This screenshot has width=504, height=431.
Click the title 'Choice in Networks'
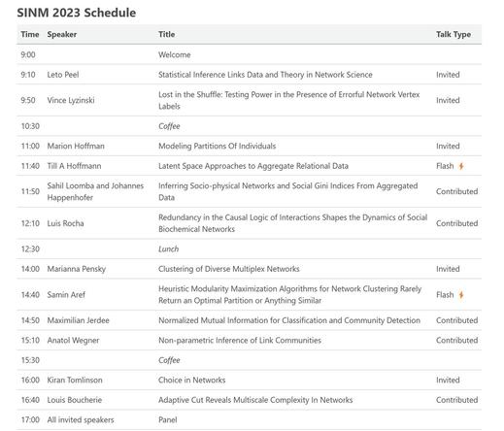pyautogui.click(x=192, y=381)
